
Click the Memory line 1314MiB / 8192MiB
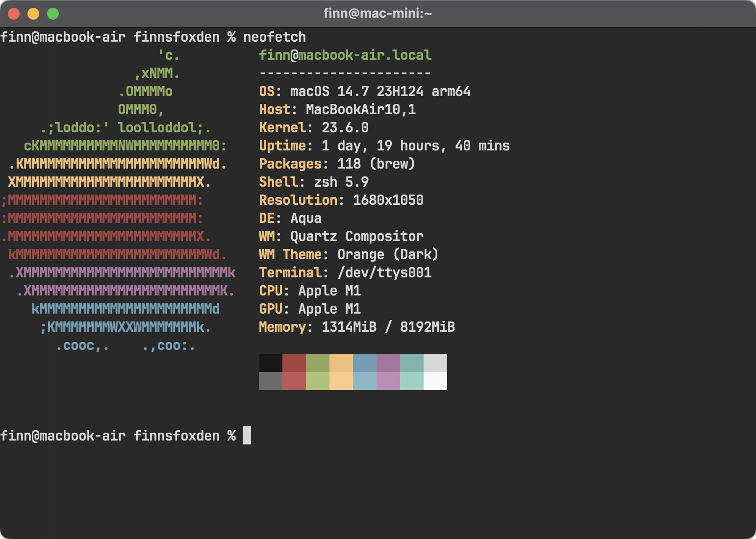357,327
